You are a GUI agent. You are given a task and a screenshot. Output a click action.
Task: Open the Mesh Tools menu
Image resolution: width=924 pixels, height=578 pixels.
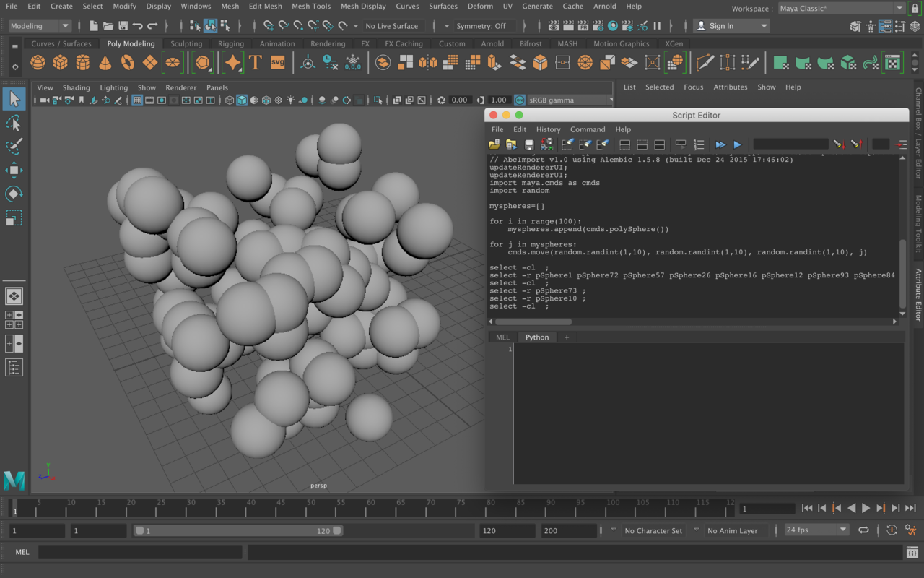click(x=311, y=6)
